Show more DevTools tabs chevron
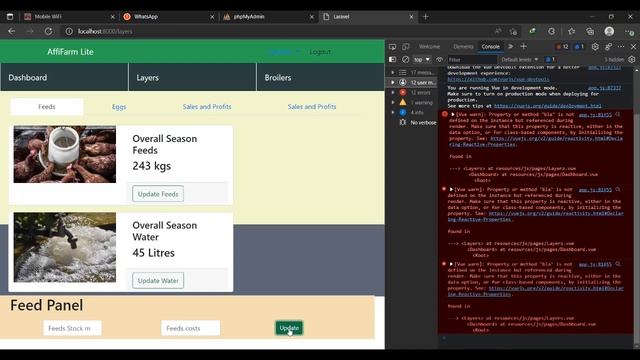Viewport: 640px width, 360px height. click(x=510, y=47)
